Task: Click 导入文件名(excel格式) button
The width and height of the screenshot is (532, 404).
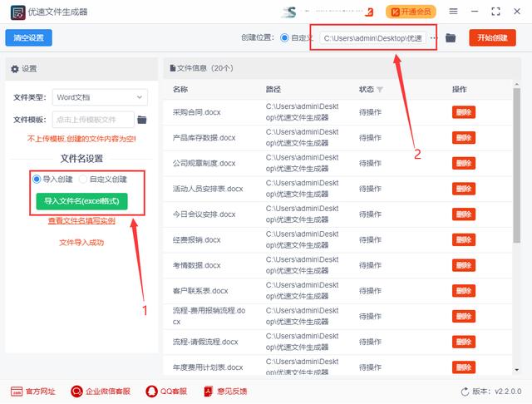Action: pyautogui.click(x=81, y=201)
